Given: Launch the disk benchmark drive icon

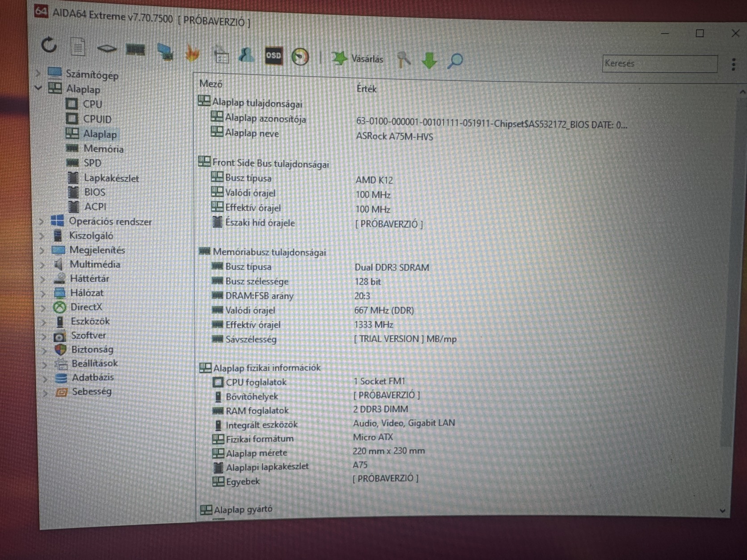Looking at the screenshot, I should tap(106, 48).
